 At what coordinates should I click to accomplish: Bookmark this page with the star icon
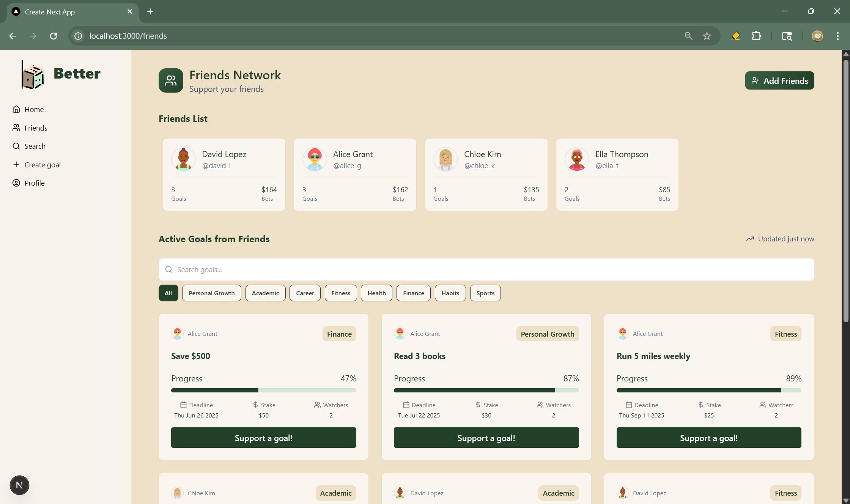click(x=707, y=36)
